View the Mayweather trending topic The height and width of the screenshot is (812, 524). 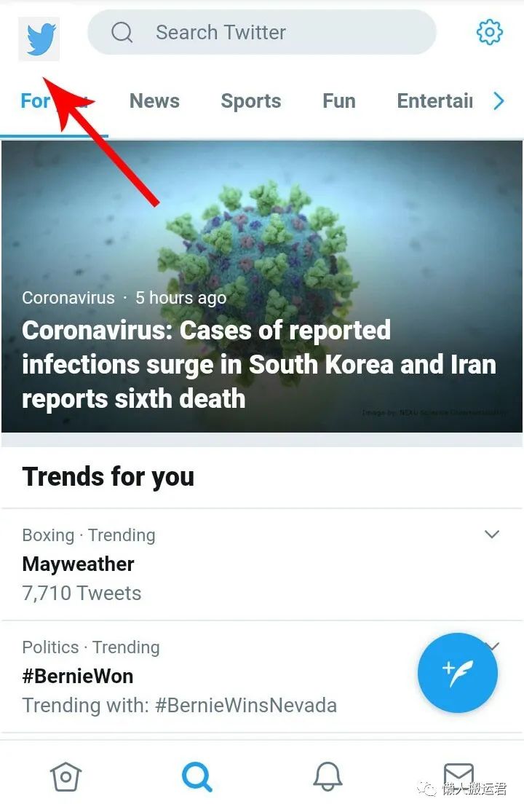point(78,564)
